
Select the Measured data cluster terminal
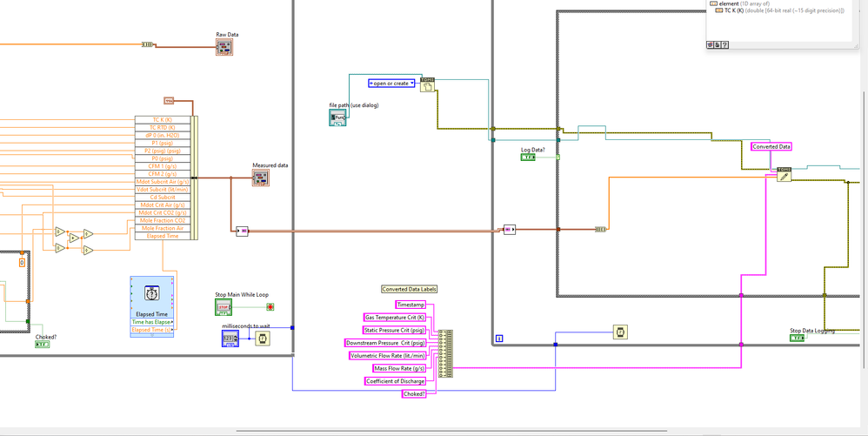(261, 178)
